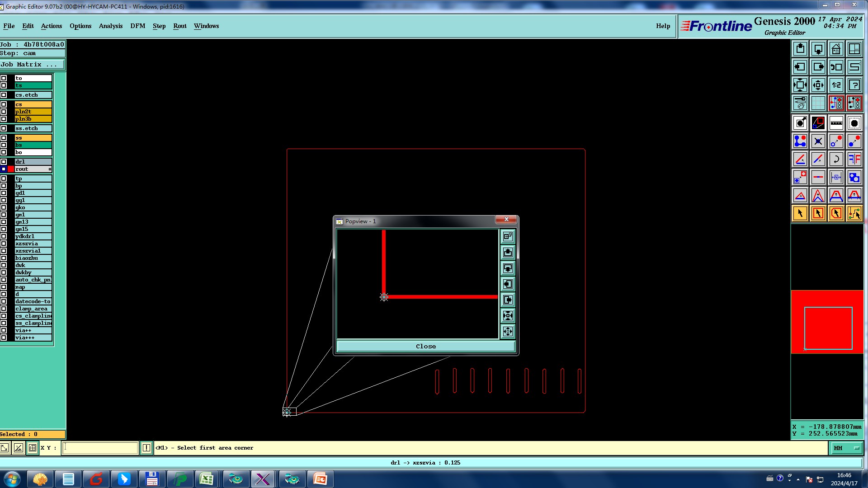Click the ruler measurement tool icon
868x488 pixels.
tap(836, 123)
